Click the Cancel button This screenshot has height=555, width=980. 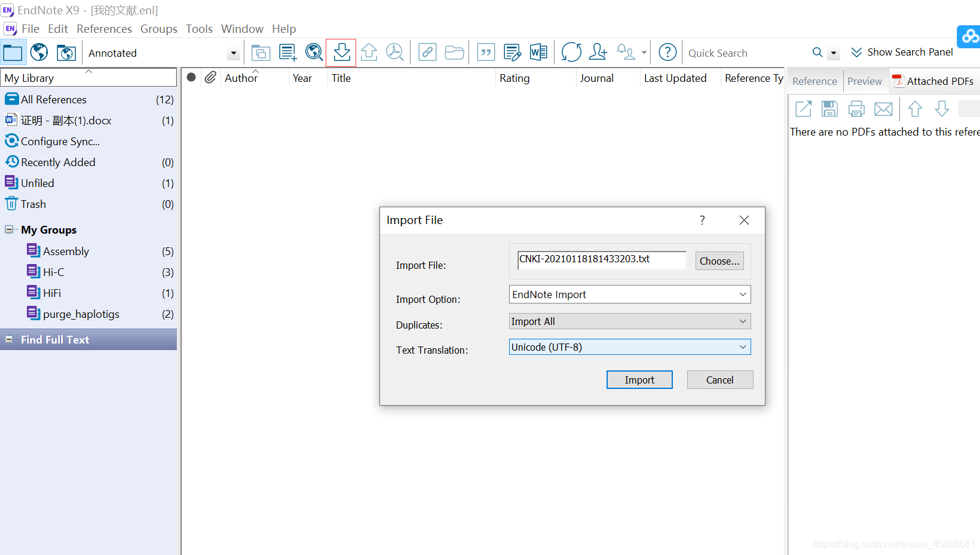[x=720, y=380]
